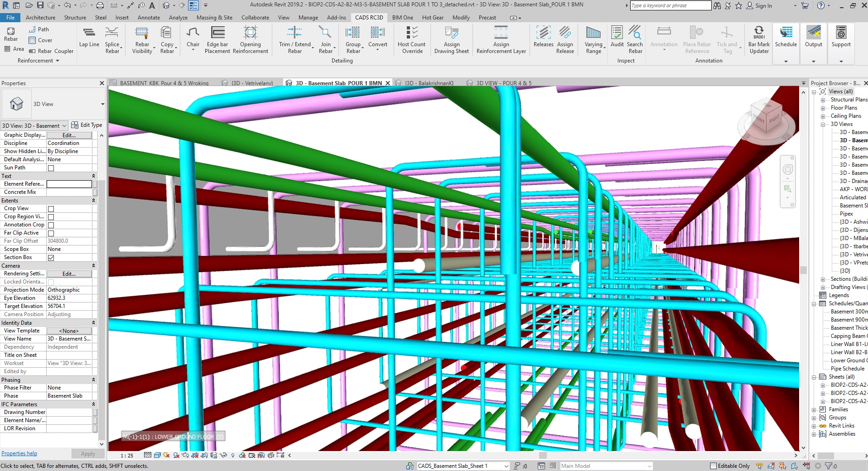Toggle Sun Path icon in view control bar
The height and width of the screenshot is (471, 868).
point(166,455)
